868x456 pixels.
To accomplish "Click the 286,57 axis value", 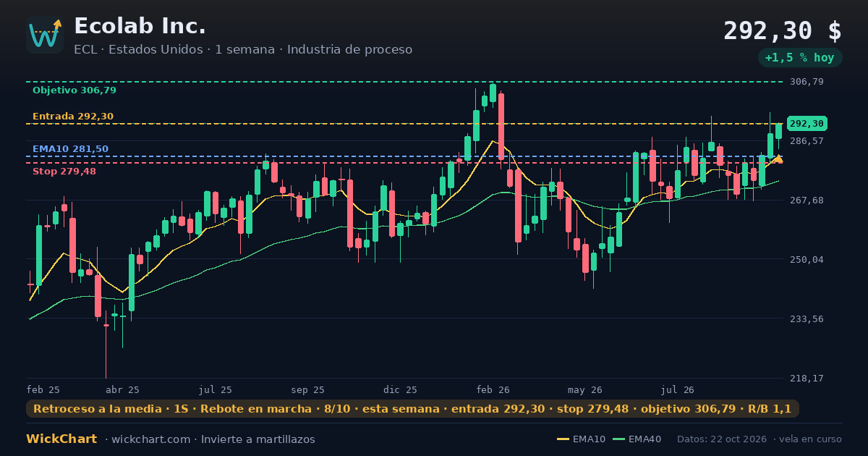I will click(807, 141).
